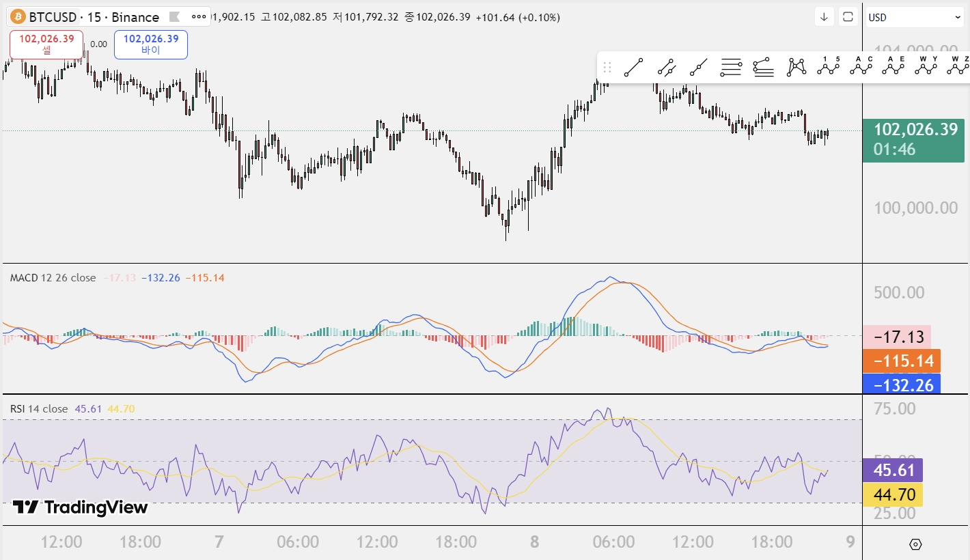Click the blue MACD value label -132.26
Viewport: 970px width, 560px height.
point(902,385)
